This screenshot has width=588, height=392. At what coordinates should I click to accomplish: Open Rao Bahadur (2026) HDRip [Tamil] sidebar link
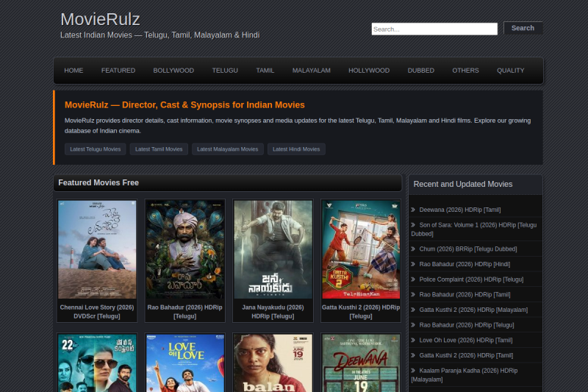pos(465,294)
